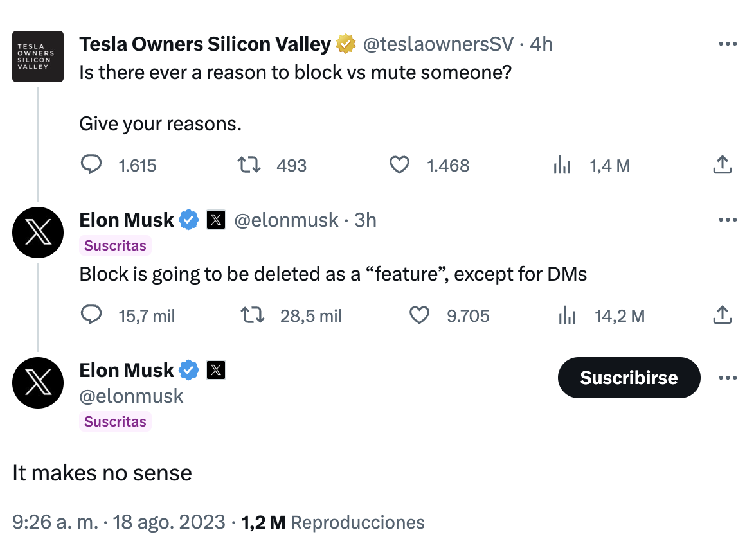
Task: Open more options on Elon's 3h tweet
Action: click(x=727, y=220)
